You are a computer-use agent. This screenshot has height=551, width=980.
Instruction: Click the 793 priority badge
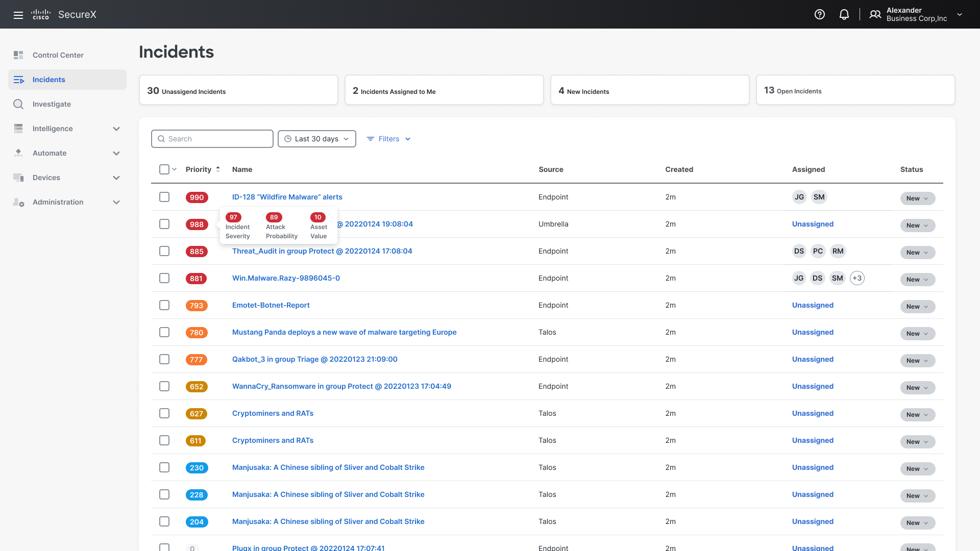[197, 306]
